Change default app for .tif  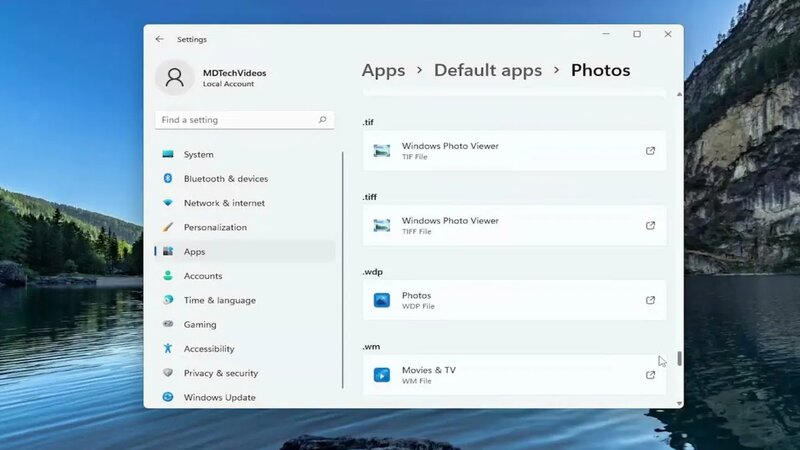pyautogui.click(x=514, y=151)
